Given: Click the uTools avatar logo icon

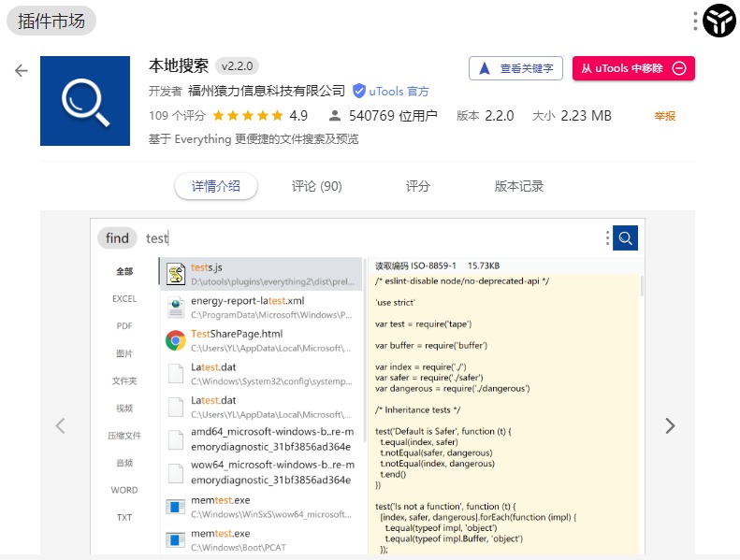Looking at the screenshot, I should point(719,21).
